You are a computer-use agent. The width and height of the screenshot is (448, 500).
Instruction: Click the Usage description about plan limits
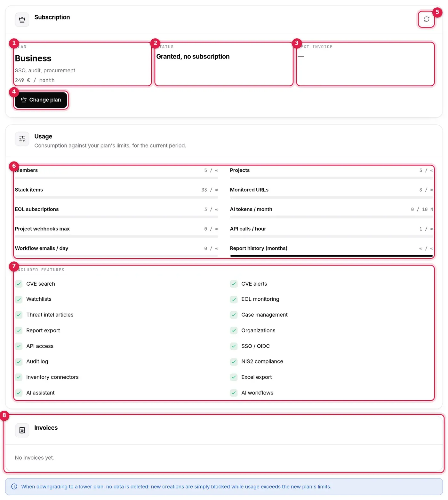coord(110,146)
